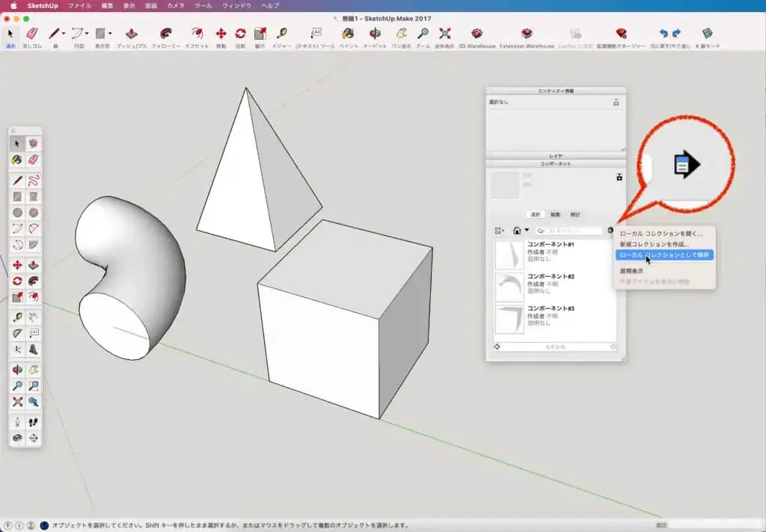This screenshot has width=766, height=532.
Task: Select the Polygon tool in the floating palette
Action: (x=33, y=213)
